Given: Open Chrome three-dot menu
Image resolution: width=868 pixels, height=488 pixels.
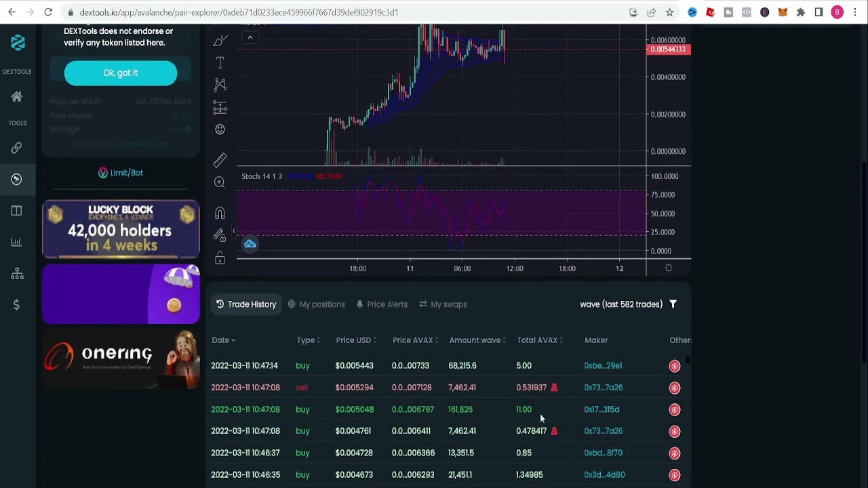Looking at the screenshot, I should click(856, 12).
